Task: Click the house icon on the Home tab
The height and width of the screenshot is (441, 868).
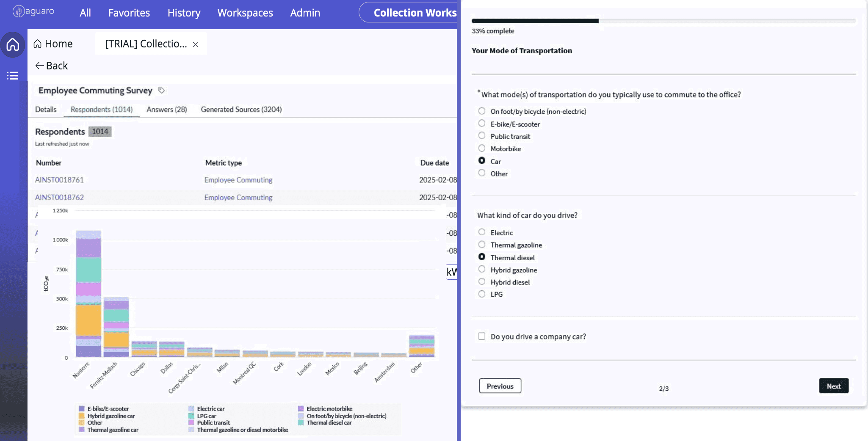Action: (x=38, y=44)
